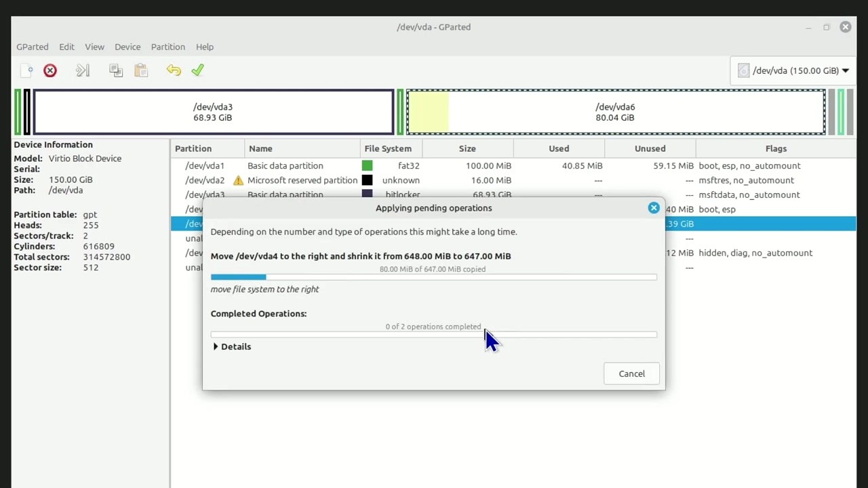The height and width of the screenshot is (488, 868).
Task: Open the GParted menu
Action: coord(33,47)
